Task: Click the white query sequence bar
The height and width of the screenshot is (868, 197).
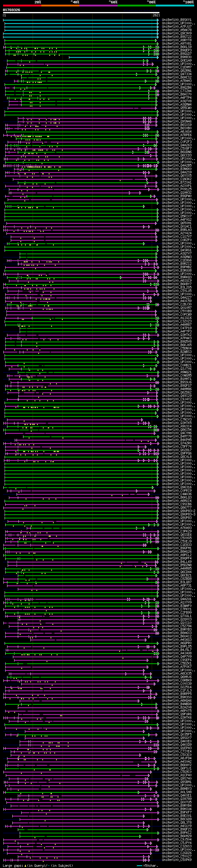Action: [81, 12]
